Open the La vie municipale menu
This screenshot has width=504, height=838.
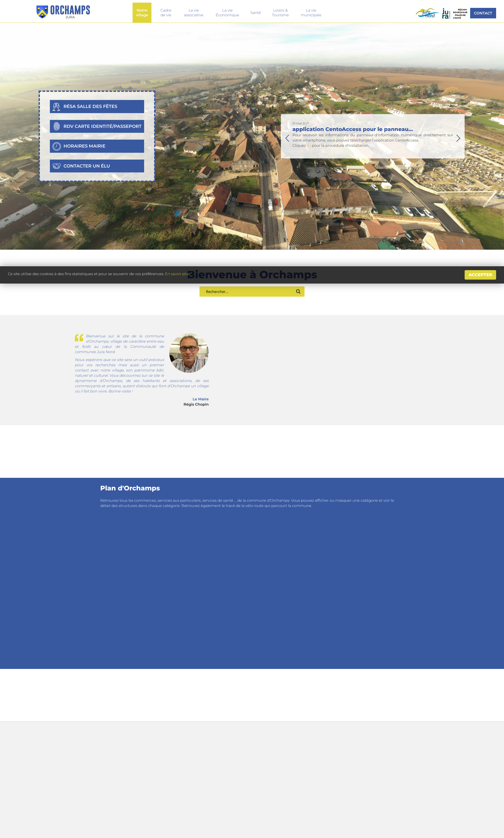click(311, 13)
